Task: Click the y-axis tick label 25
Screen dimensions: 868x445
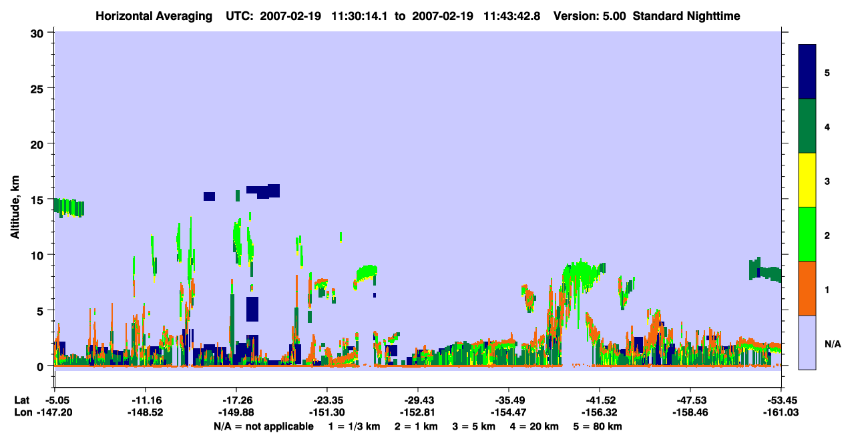Action: (39, 88)
